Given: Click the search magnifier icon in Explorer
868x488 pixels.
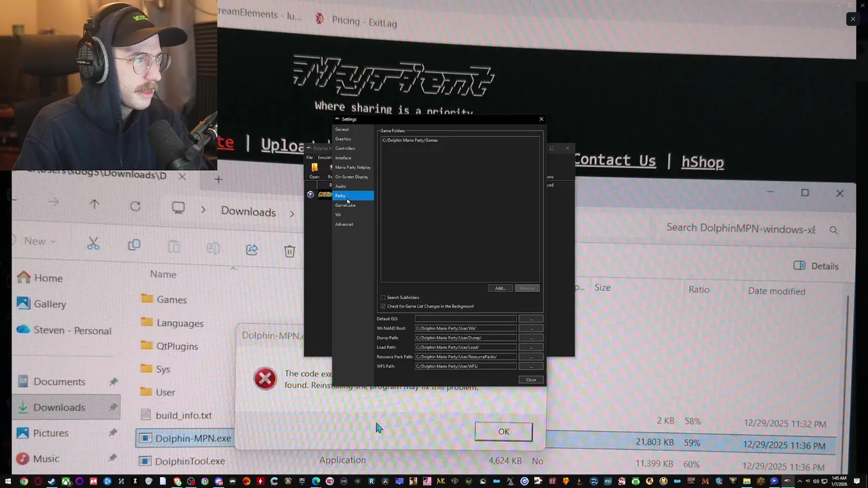Looking at the screenshot, I should tap(833, 230).
